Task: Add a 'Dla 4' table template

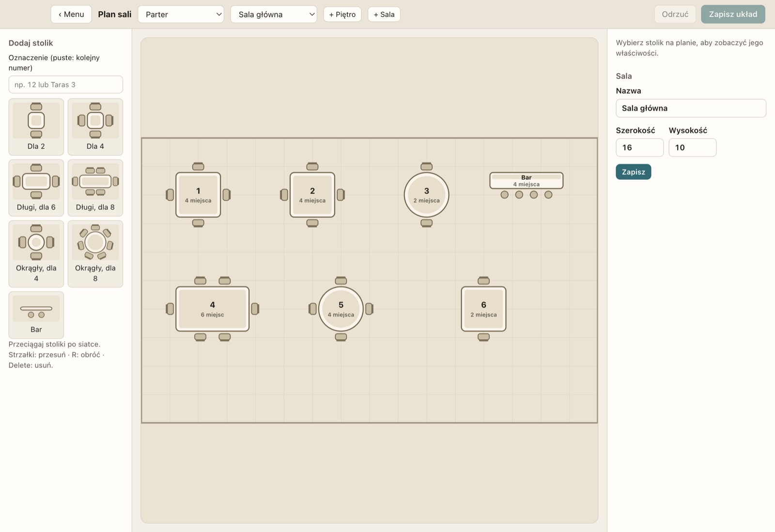Action: [95, 127]
